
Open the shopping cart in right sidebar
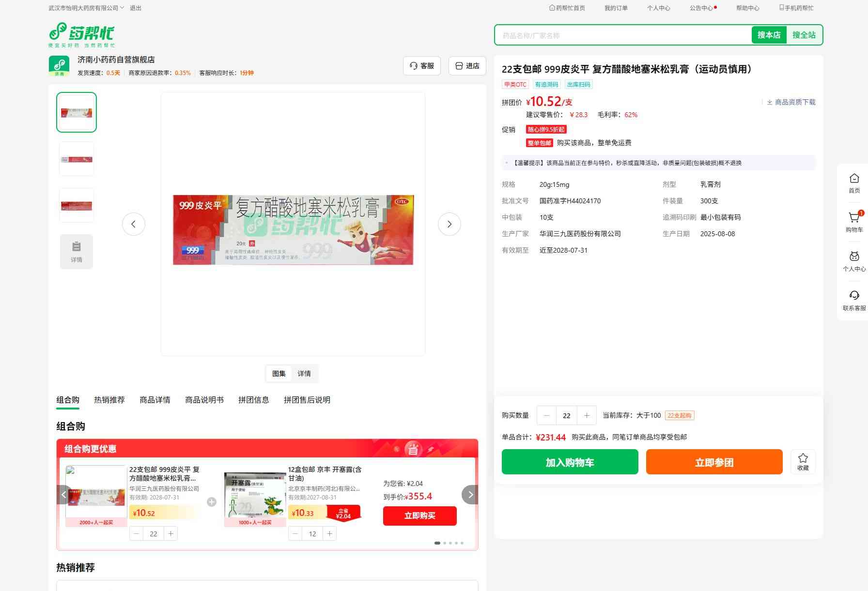click(x=854, y=222)
